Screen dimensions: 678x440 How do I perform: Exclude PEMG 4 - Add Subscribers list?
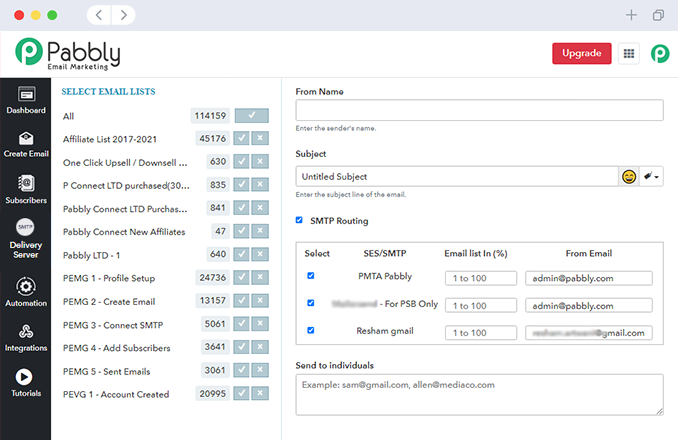point(260,347)
